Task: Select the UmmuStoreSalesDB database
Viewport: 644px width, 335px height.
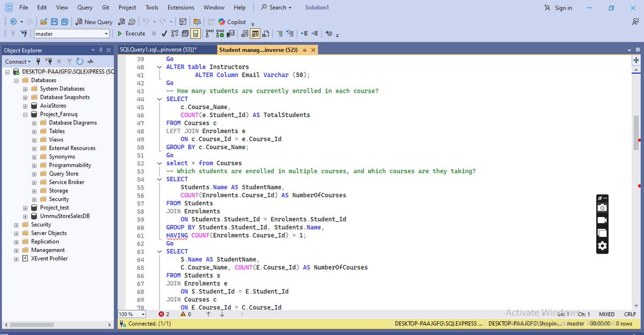Action: (64, 216)
